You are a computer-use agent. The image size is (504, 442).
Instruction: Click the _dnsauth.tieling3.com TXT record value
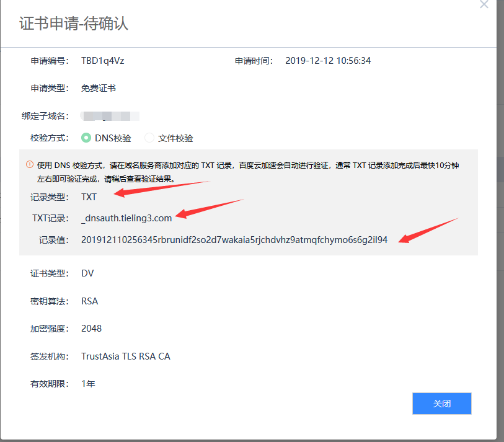point(126,218)
